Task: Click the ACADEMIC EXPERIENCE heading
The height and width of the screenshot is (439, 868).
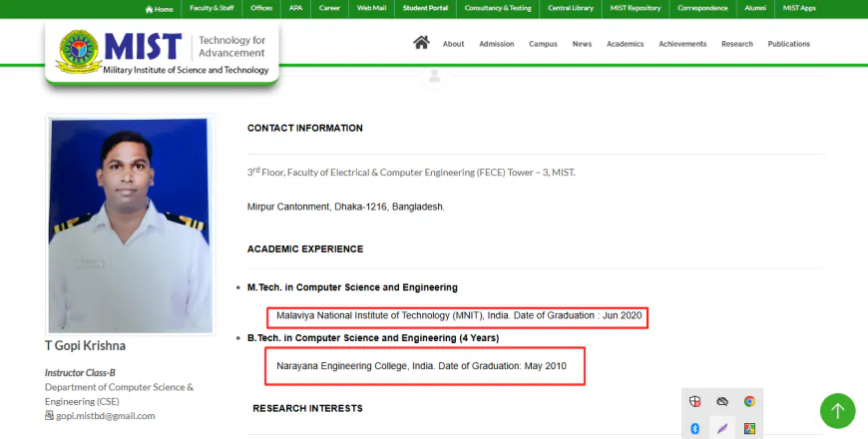Action: point(305,249)
